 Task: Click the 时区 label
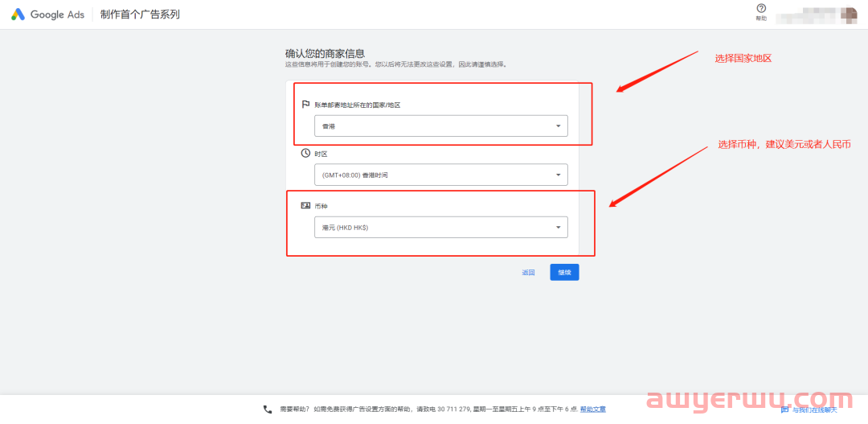[321, 154]
